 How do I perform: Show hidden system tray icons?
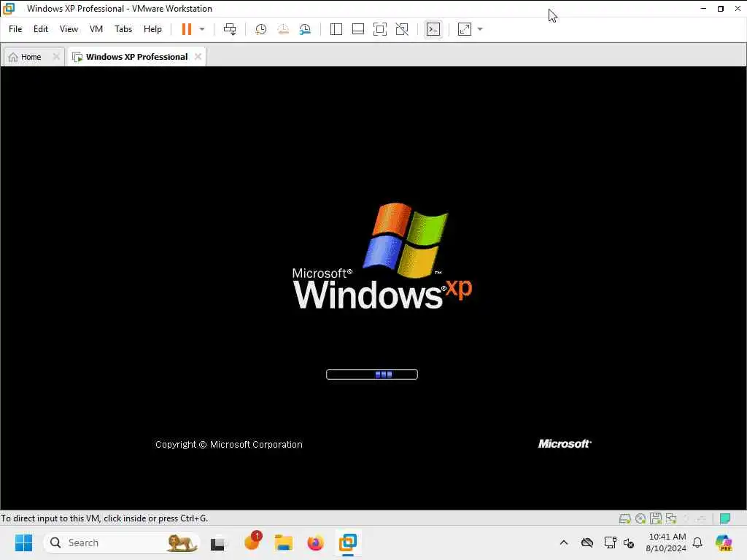[x=564, y=542]
